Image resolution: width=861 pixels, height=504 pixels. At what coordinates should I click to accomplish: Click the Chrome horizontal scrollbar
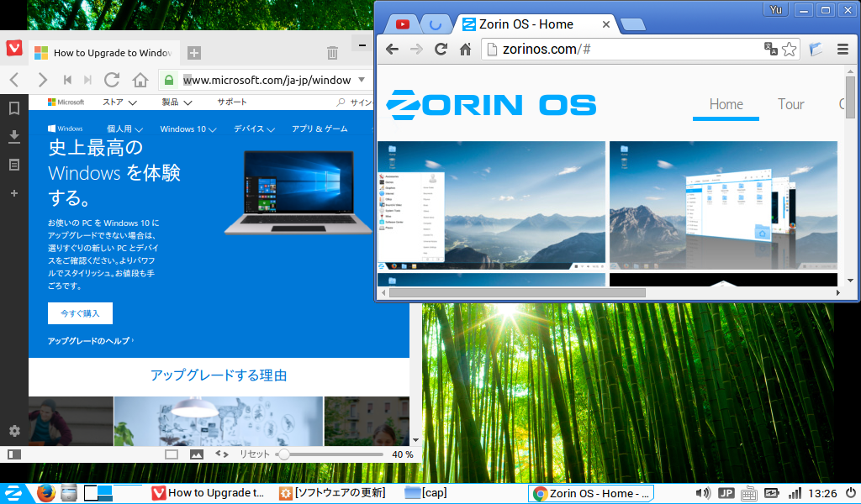pos(517,293)
